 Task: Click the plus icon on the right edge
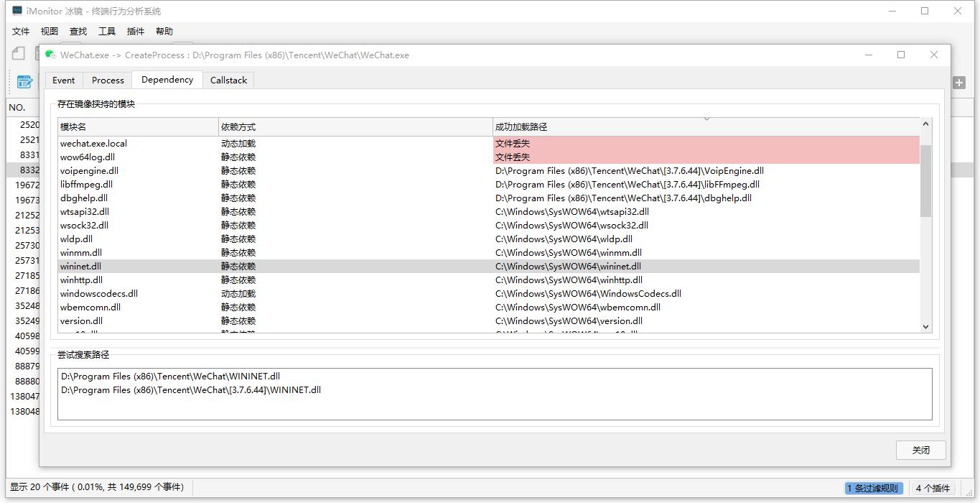coord(959,82)
